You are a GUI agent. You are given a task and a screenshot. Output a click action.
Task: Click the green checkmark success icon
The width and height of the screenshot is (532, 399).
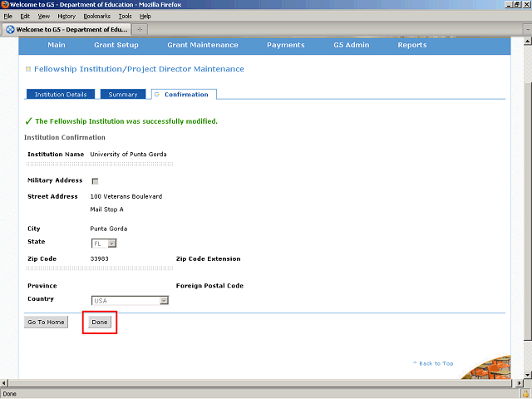tap(28, 121)
